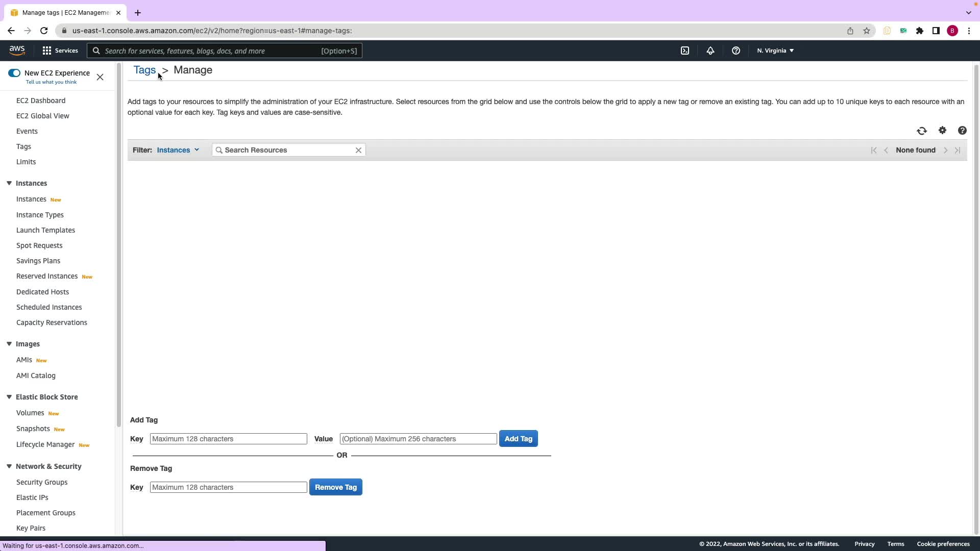Screen dimensions: 980x551
Task: Clear the Search Resources field
Action: [358, 150]
